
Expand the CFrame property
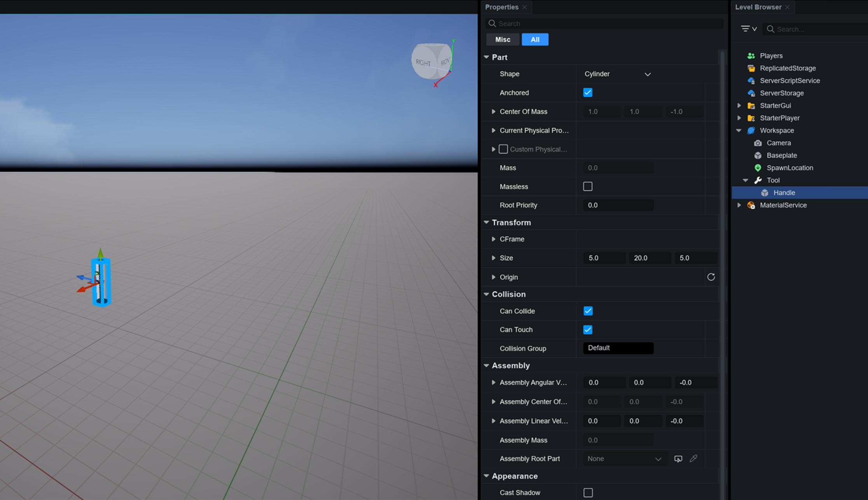[493, 239]
